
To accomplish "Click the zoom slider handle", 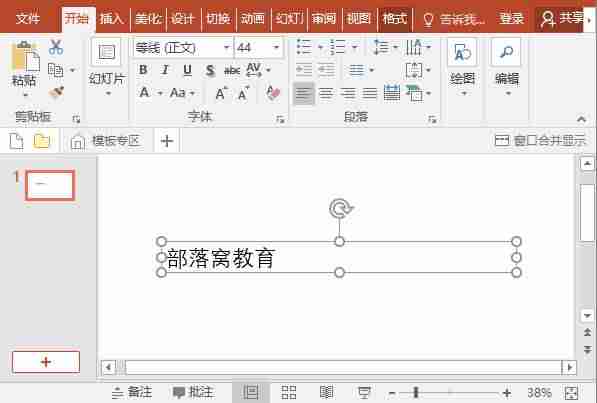I will point(416,392).
